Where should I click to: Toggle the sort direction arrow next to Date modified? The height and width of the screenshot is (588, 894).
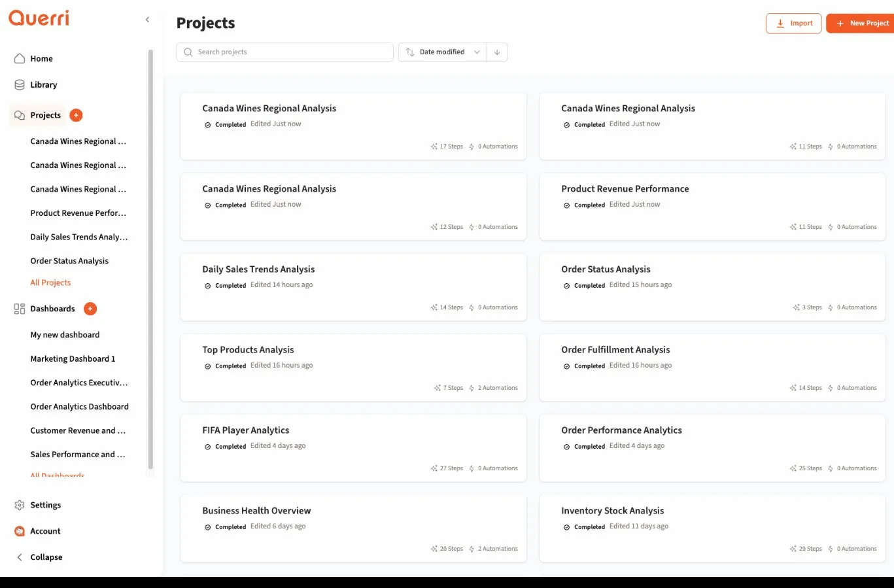tap(497, 52)
